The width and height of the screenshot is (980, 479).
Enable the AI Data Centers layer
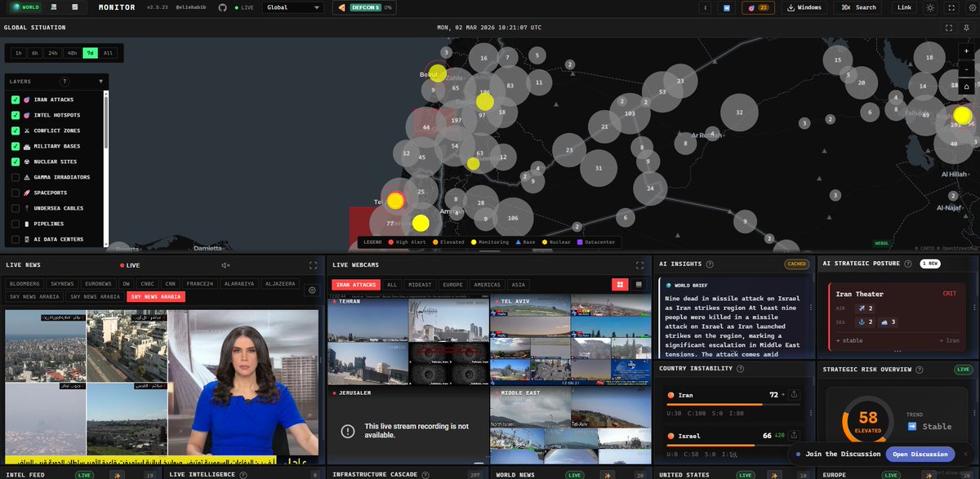pos(16,239)
